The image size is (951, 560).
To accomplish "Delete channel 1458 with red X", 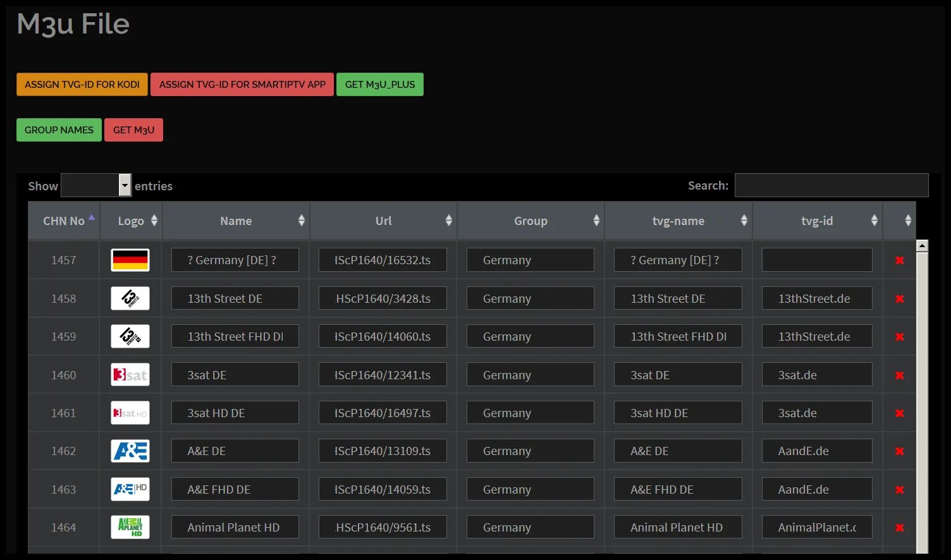I will [899, 299].
